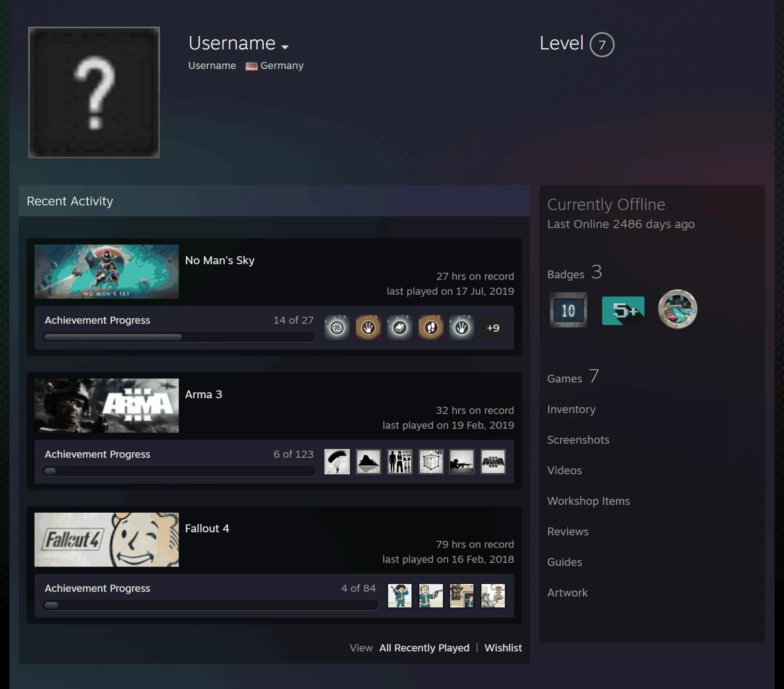
Task: Click the island silhouette achievement icon
Action: pos(368,461)
